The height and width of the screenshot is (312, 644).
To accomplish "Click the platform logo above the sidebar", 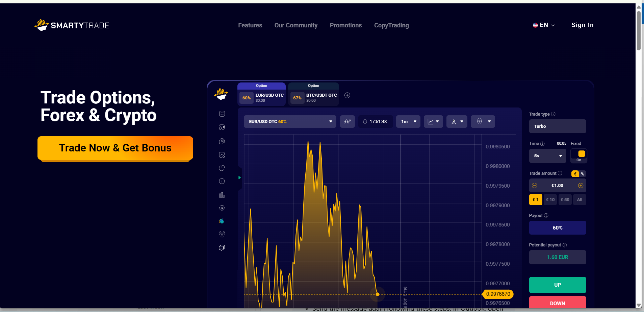I will (221, 94).
